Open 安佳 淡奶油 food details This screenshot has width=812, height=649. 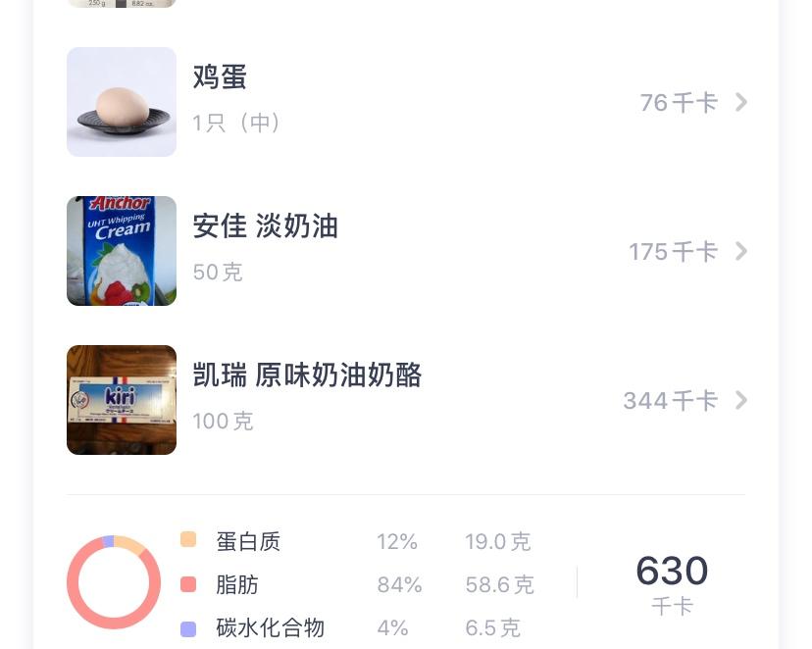coord(265,226)
